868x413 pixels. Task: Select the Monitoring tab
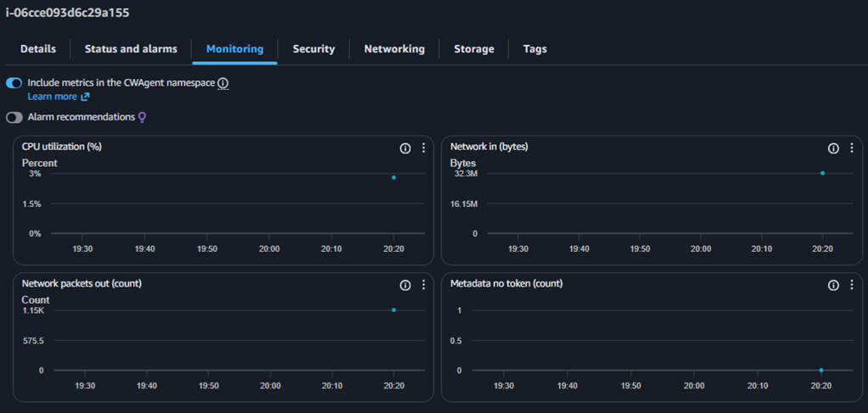tap(235, 48)
